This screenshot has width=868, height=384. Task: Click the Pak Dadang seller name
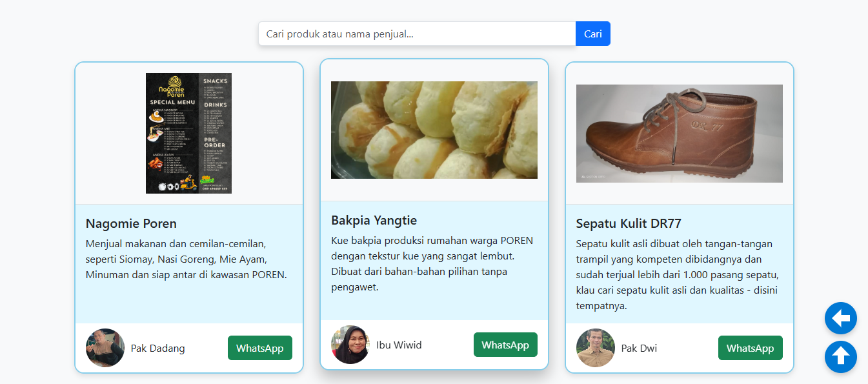click(x=157, y=348)
